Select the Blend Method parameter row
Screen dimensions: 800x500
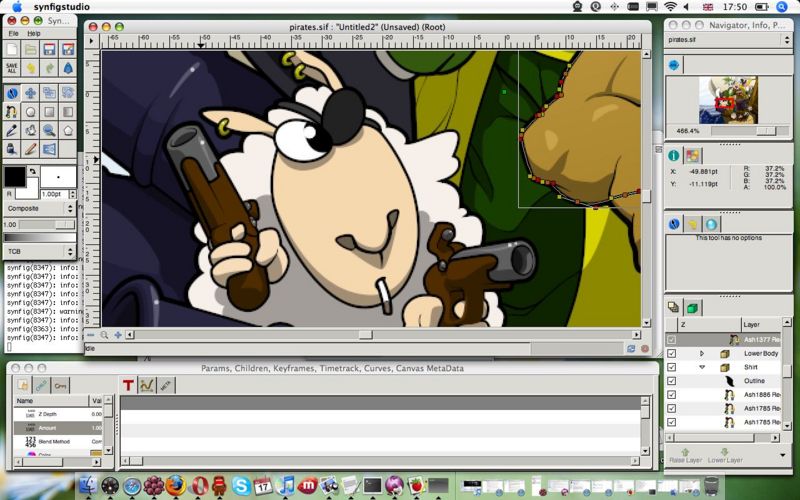tap(58, 441)
